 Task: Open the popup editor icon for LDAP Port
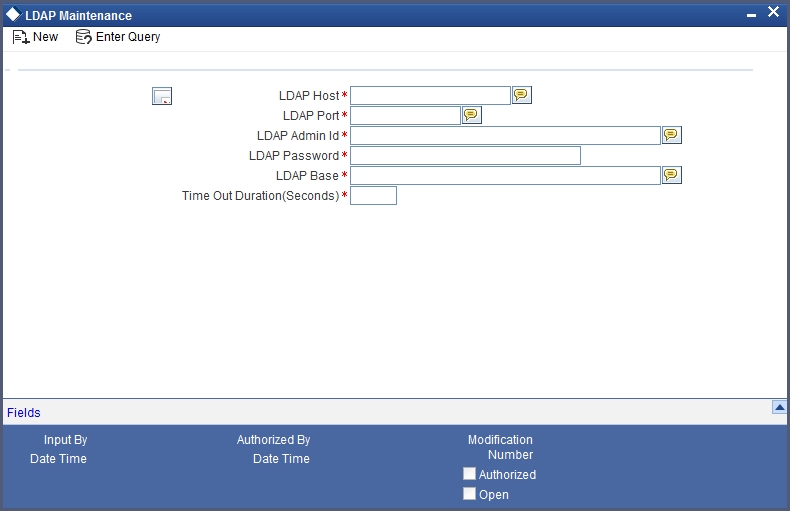(472, 115)
